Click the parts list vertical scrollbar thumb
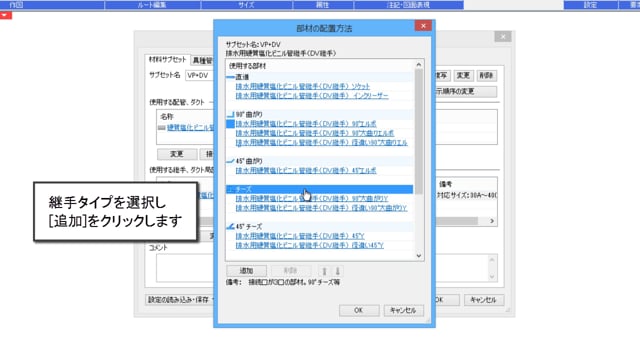 tap(419, 131)
